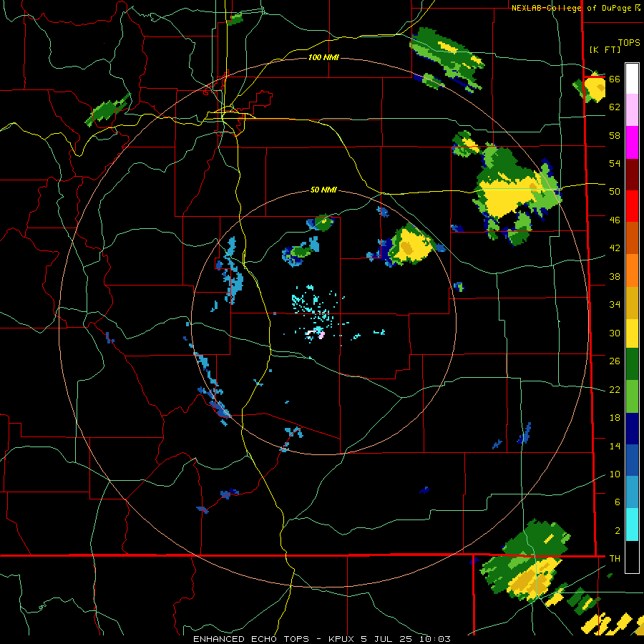
Task: Click the legend value "18"
Action: click(615, 418)
